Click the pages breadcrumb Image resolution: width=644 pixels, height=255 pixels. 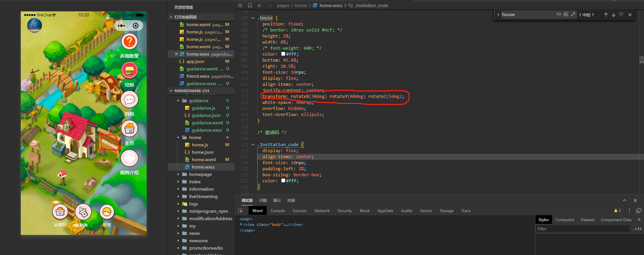tap(283, 5)
